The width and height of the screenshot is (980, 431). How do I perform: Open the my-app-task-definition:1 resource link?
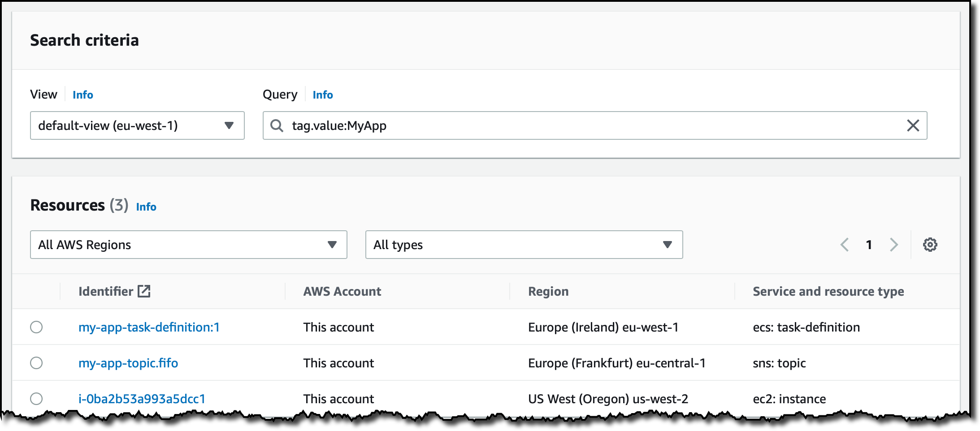[x=149, y=327]
